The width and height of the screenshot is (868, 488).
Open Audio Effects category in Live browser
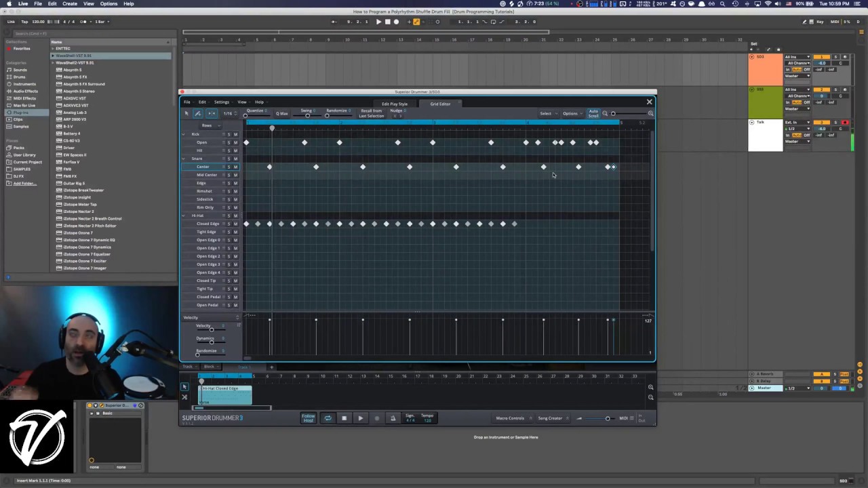(x=25, y=91)
